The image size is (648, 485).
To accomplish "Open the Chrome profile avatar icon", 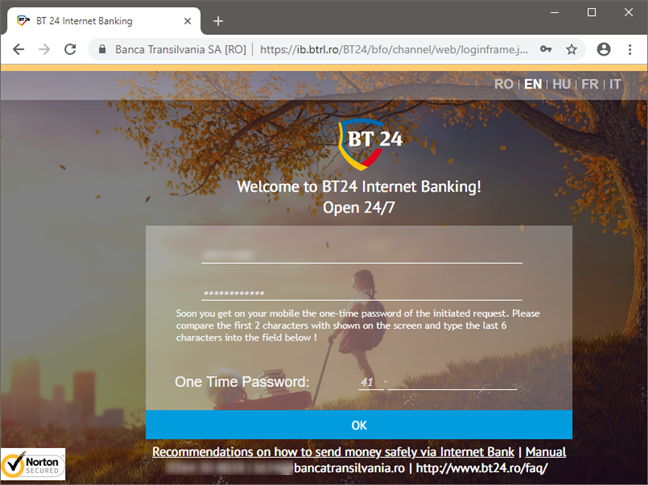I will [x=604, y=50].
